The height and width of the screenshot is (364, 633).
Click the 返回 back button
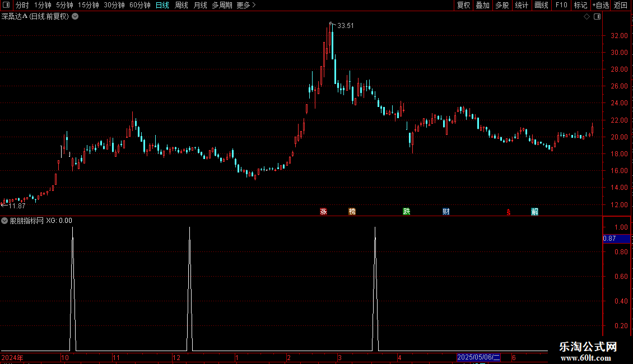[x=621, y=5]
